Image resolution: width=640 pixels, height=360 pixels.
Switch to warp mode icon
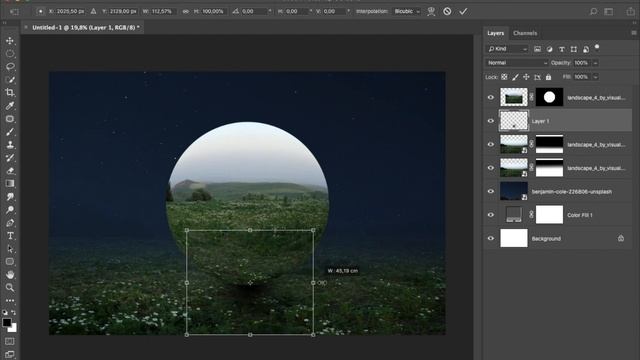[431, 11]
